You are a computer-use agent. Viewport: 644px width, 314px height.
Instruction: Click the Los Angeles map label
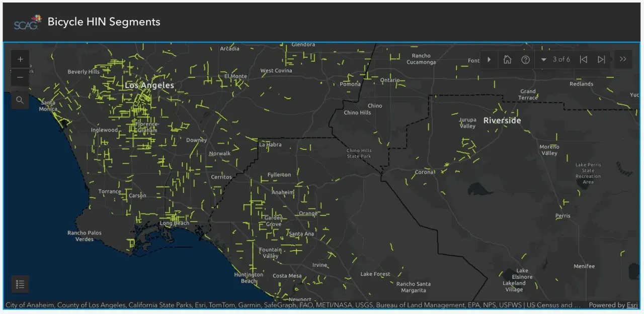149,85
